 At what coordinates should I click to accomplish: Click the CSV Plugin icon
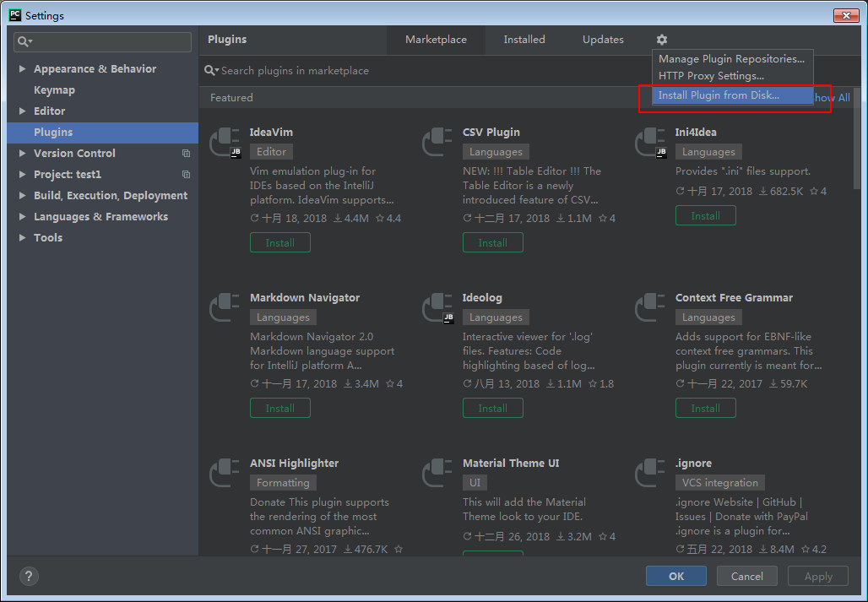click(x=437, y=142)
